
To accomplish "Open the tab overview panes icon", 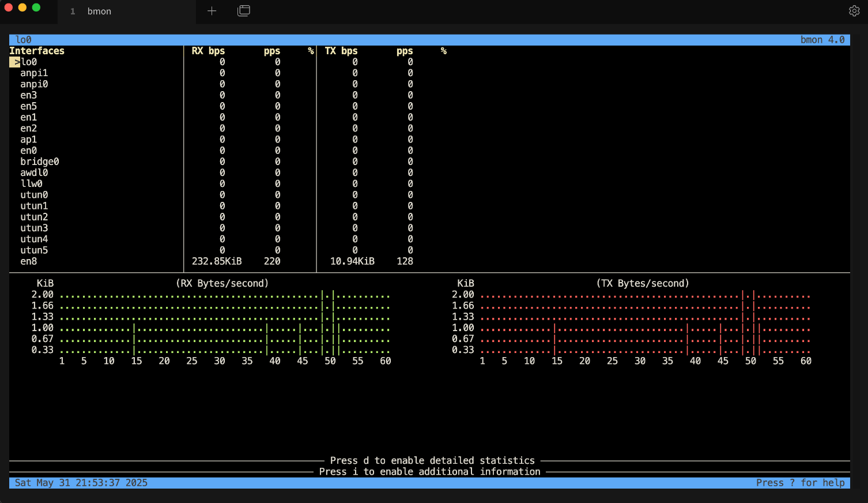I will [x=244, y=11].
